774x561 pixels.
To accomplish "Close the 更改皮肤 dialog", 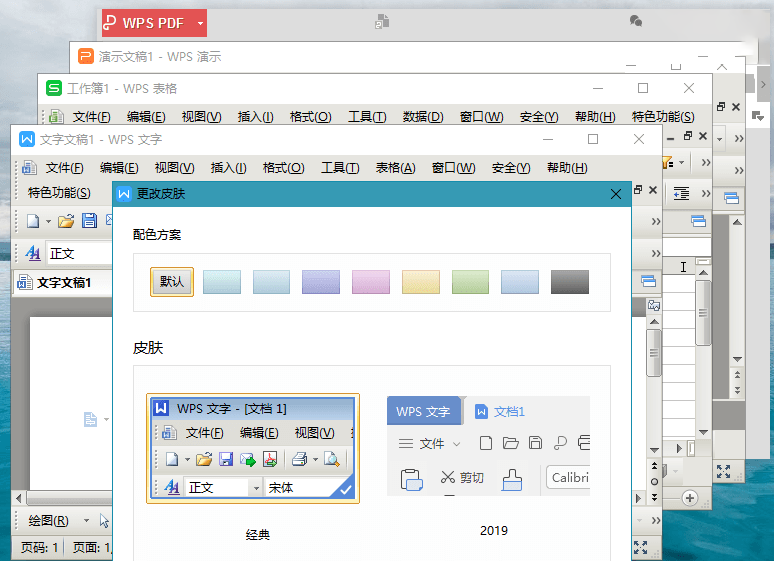I will (616, 194).
